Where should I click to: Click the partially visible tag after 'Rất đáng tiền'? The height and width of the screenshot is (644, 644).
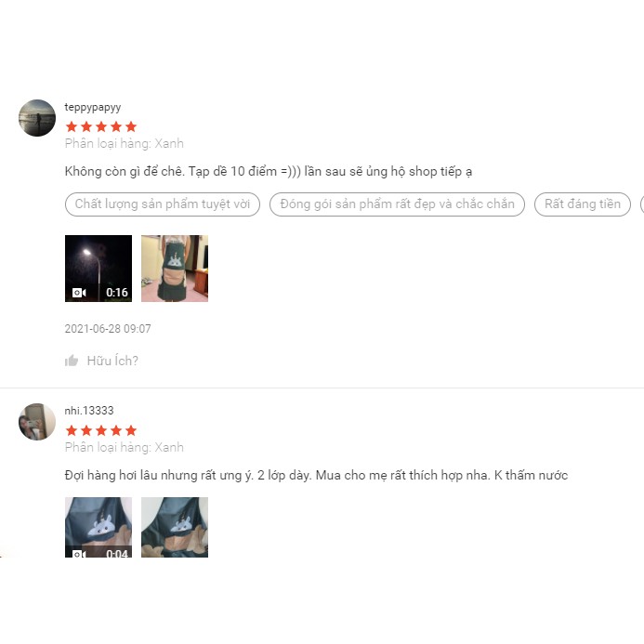pyautogui.click(x=642, y=204)
